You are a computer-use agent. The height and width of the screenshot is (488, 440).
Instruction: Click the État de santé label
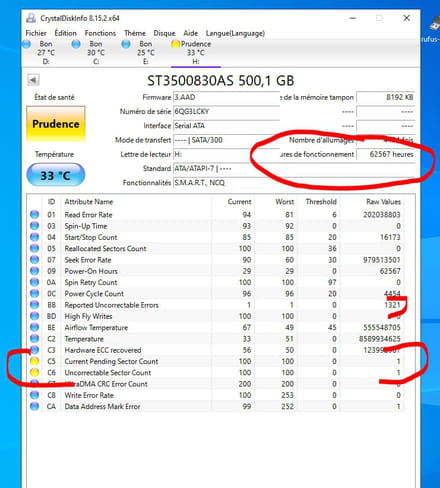pos(54,97)
